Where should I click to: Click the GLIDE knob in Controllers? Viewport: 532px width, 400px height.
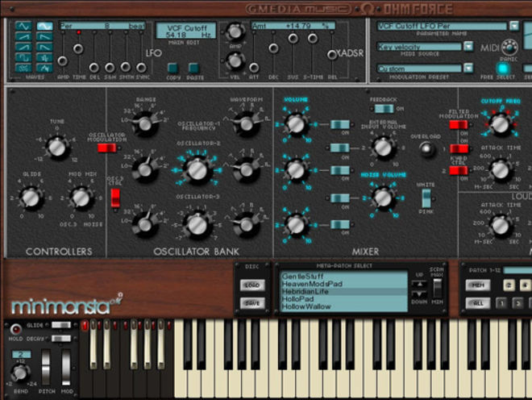31,198
